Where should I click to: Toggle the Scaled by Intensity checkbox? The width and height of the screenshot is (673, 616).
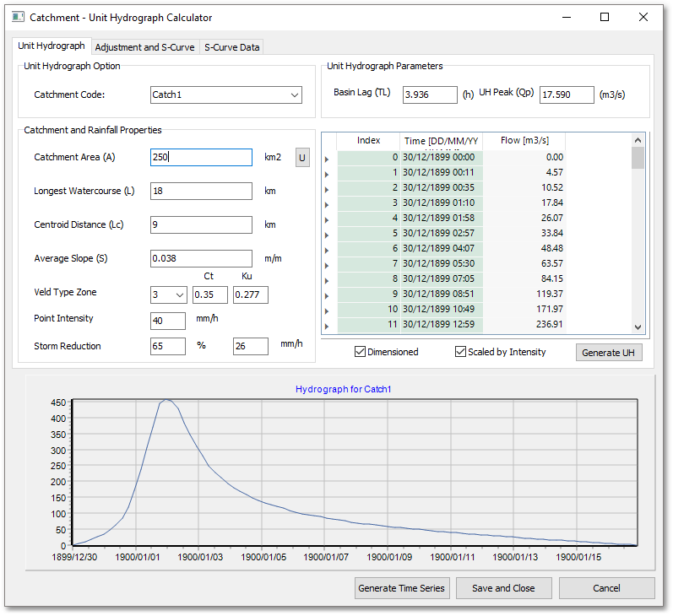pyautogui.click(x=460, y=352)
